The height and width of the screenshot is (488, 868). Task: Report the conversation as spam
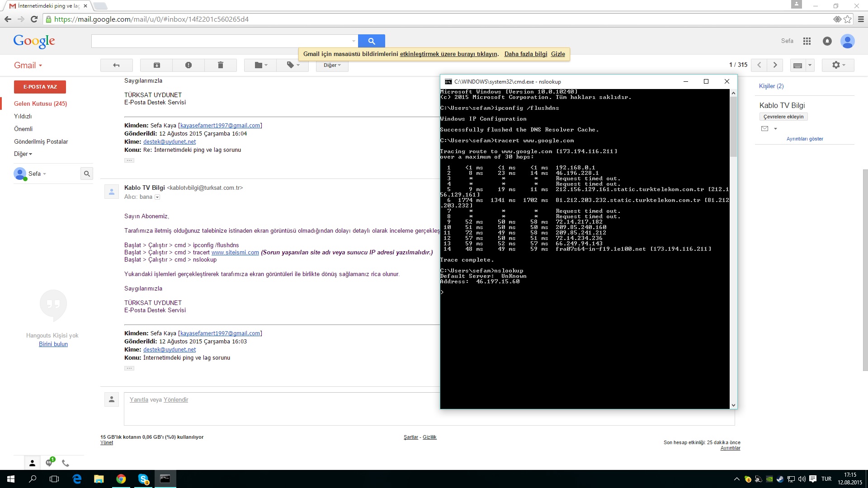(x=189, y=65)
